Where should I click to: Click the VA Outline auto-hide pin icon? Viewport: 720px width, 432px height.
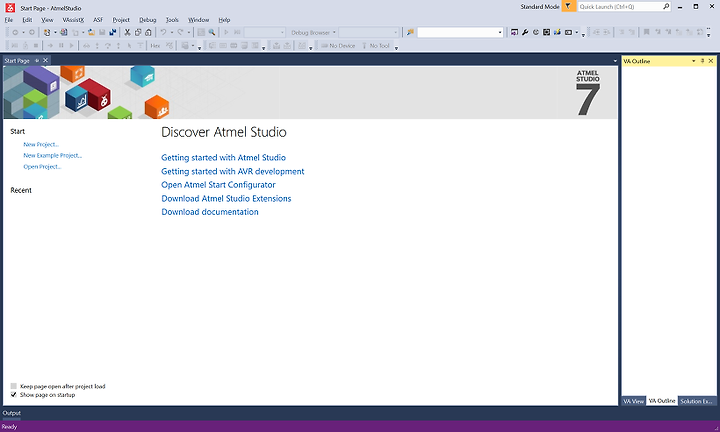click(703, 61)
